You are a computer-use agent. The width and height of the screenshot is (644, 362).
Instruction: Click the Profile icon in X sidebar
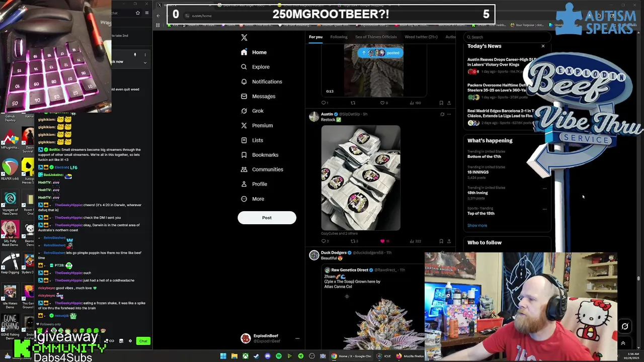pyautogui.click(x=244, y=184)
